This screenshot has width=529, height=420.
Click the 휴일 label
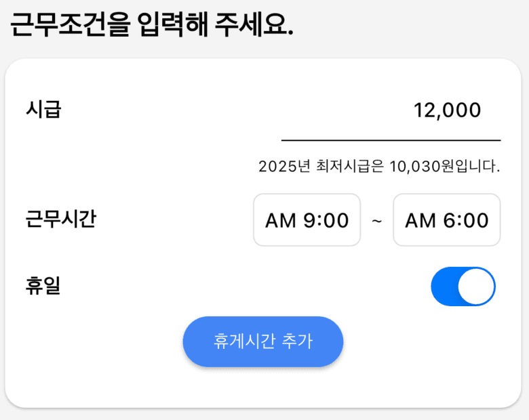click(43, 286)
